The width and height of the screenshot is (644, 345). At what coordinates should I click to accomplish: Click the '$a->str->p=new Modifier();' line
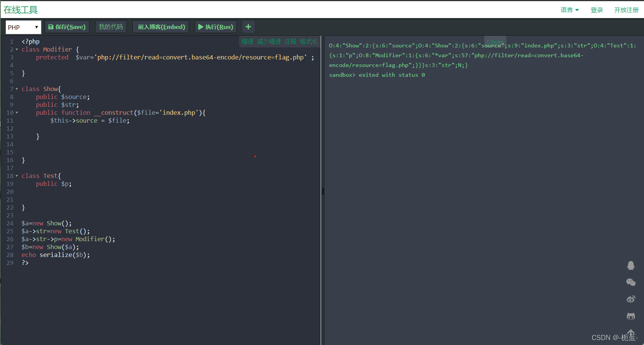[68, 239]
